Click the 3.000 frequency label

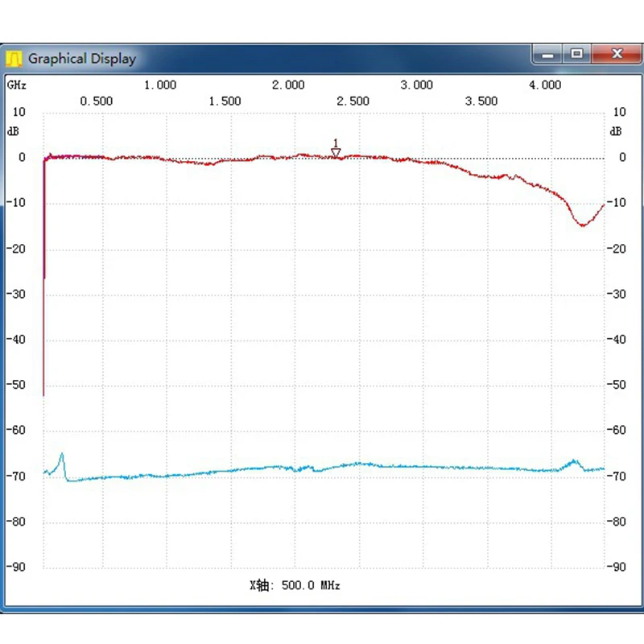(x=417, y=85)
